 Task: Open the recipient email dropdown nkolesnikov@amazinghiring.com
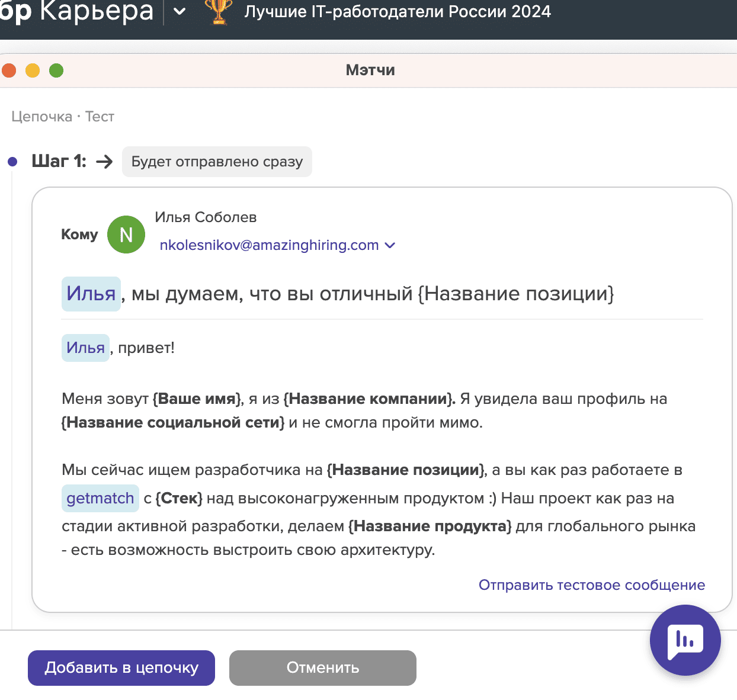[x=277, y=245]
